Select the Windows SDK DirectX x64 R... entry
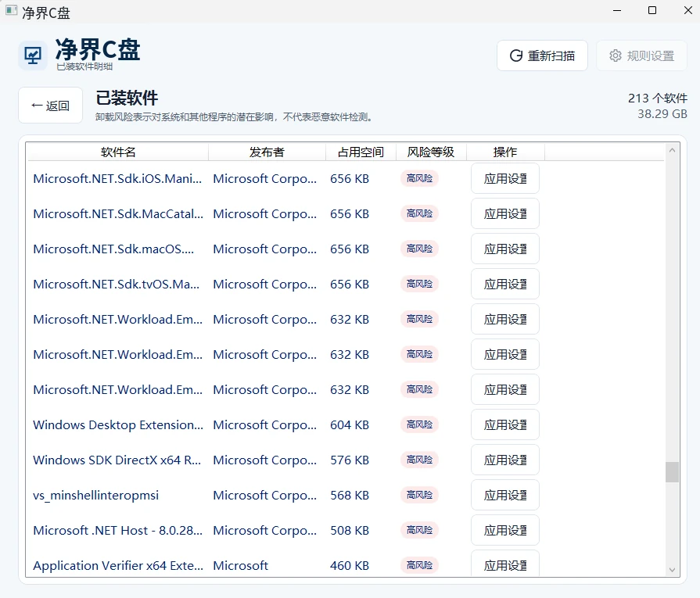The image size is (700, 598). (117, 460)
